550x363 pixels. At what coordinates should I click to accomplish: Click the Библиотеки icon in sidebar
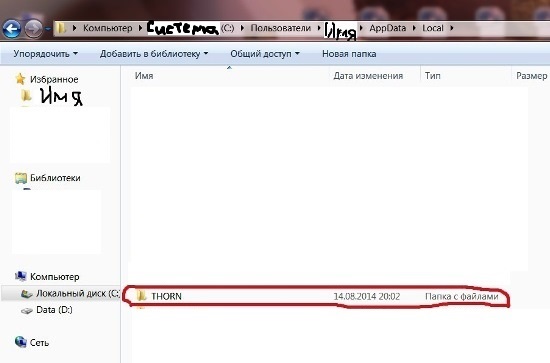click(21, 178)
